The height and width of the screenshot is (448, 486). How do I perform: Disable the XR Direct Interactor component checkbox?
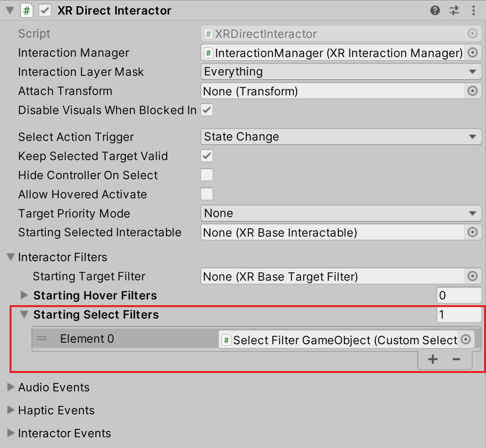45,10
